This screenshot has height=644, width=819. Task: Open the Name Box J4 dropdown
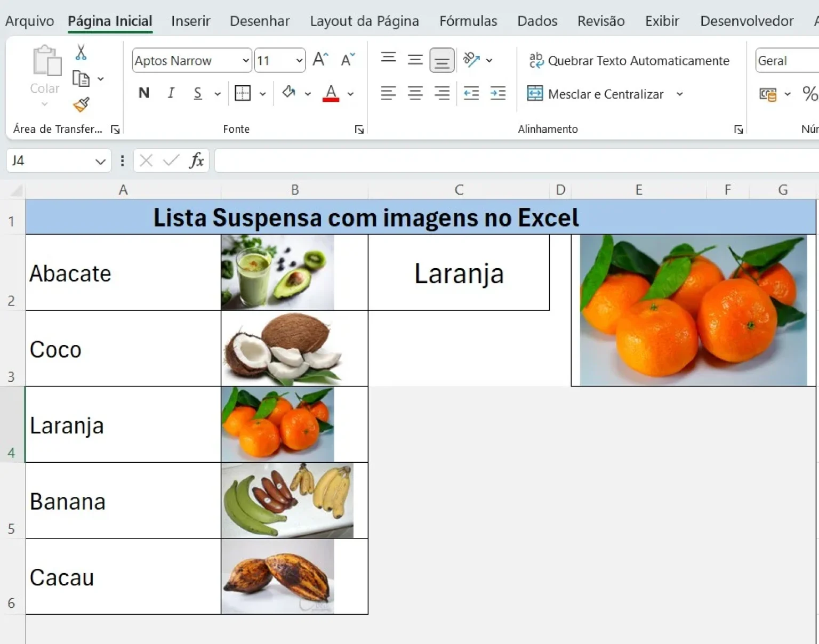click(100, 161)
